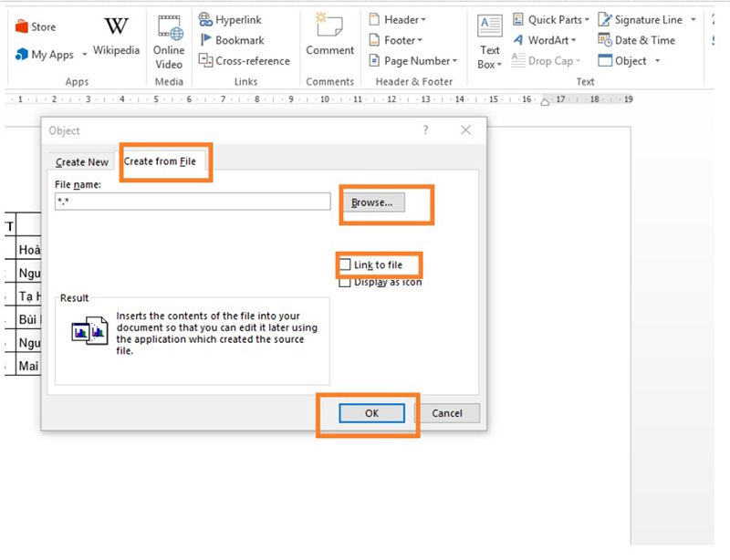730x560 pixels.
Task: Add a new Comment
Action: 329,35
